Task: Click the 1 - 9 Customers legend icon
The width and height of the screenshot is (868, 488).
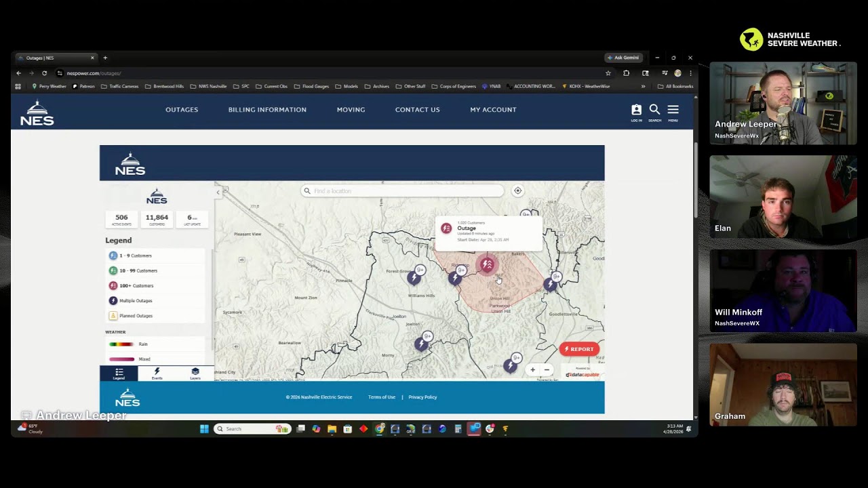Action: [113, 256]
